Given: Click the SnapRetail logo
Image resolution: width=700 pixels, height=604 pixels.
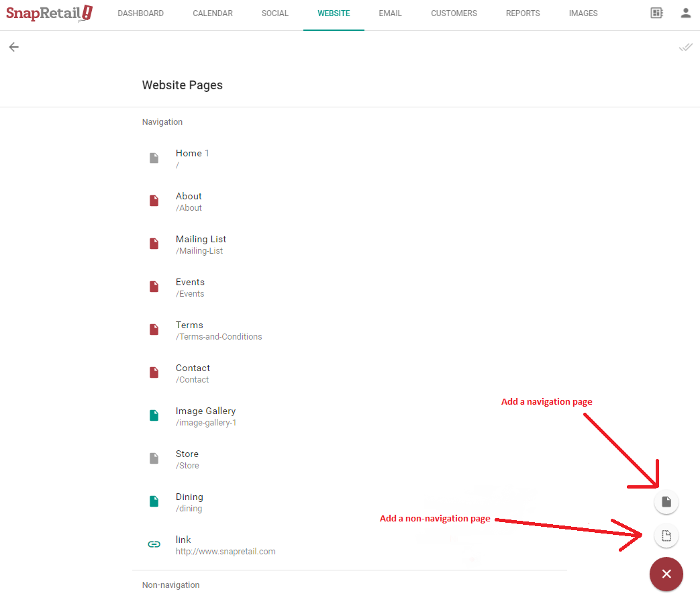Looking at the screenshot, I should pyautogui.click(x=50, y=13).
